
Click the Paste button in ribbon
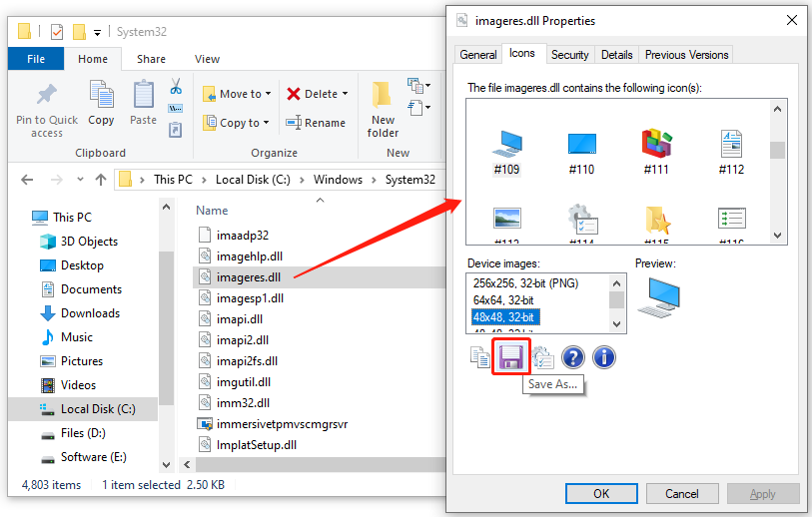(144, 103)
